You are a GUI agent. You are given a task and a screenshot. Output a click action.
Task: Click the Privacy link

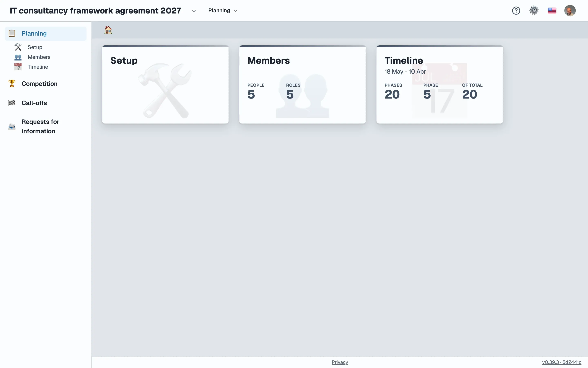click(x=340, y=362)
